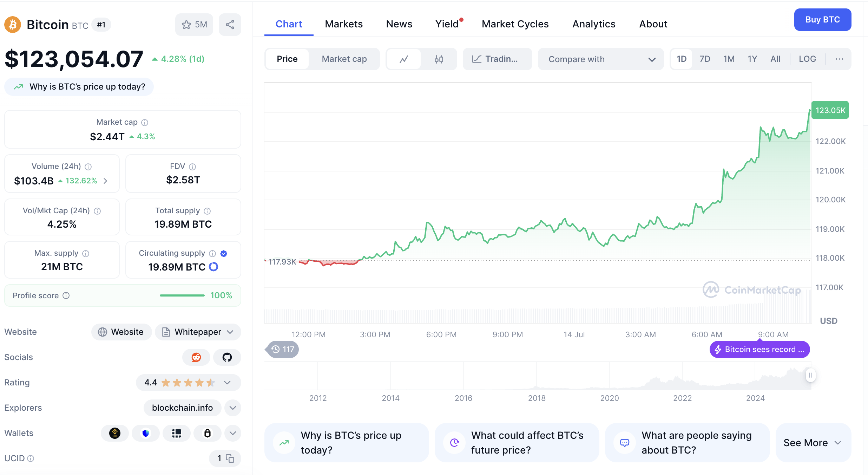Click the Buy BTC button
868x475 pixels.
pyautogui.click(x=823, y=20)
